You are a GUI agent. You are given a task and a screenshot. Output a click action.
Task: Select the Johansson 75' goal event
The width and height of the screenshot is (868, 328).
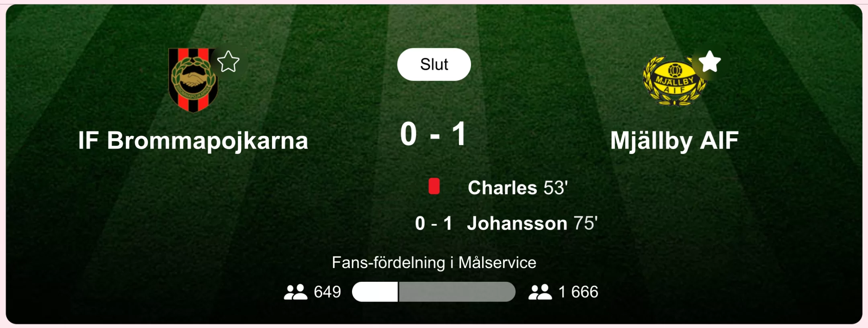[x=532, y=223]
